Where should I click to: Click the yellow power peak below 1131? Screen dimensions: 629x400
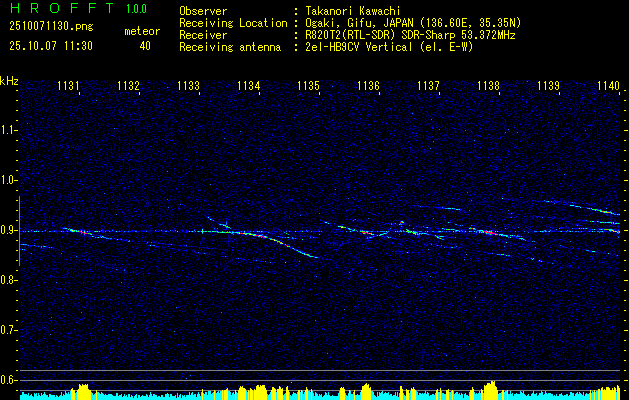point(81,392)
